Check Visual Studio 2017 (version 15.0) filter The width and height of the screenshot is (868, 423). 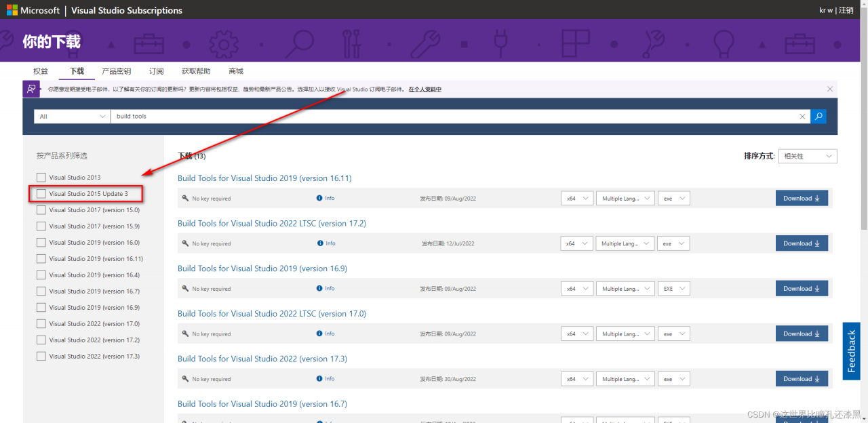coord(41,210)
